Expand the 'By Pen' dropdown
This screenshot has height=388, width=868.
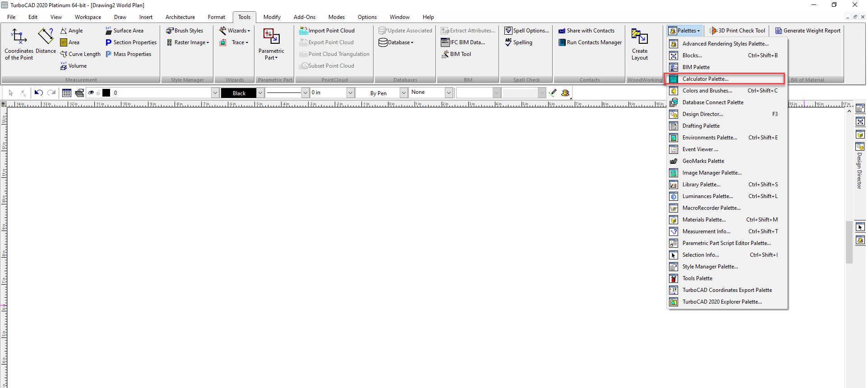pyautogui.click(x=403, y=93)
